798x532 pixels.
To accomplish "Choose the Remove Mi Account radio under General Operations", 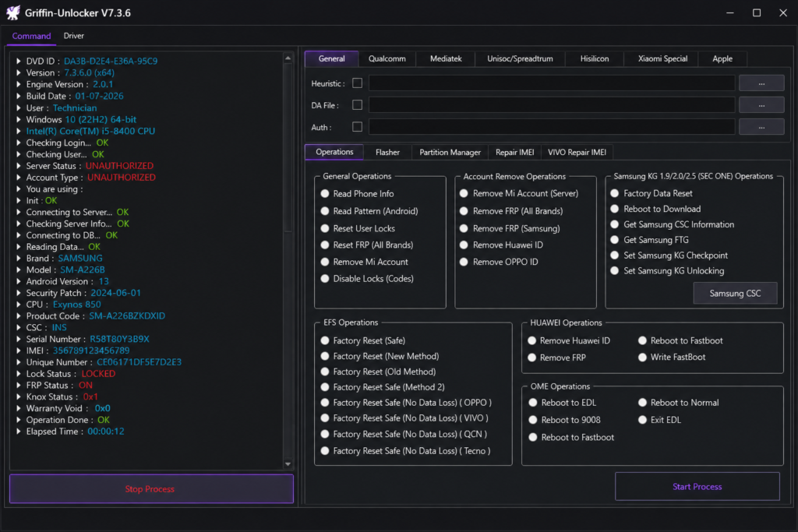I will tap(325, 262).
